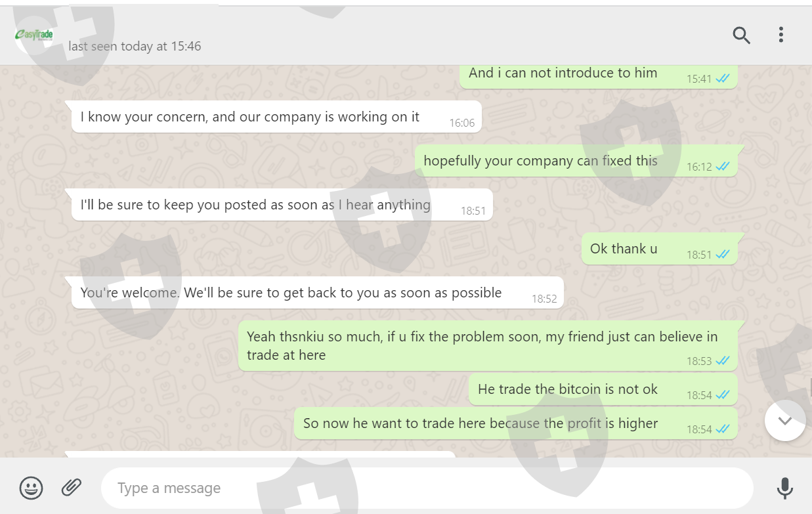Open the emoji picker
The image size is (812, 514).
[x=32, y=488]
